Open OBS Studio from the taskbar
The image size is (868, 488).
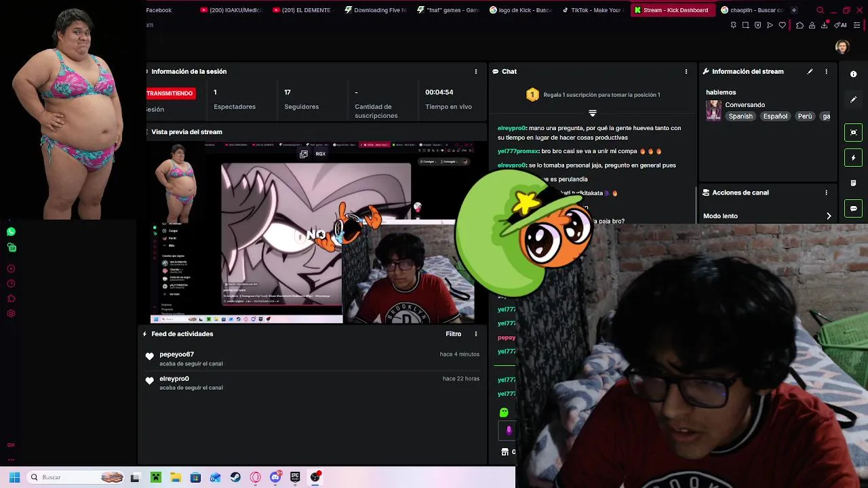pyautogui.click(x=315, y=477)
